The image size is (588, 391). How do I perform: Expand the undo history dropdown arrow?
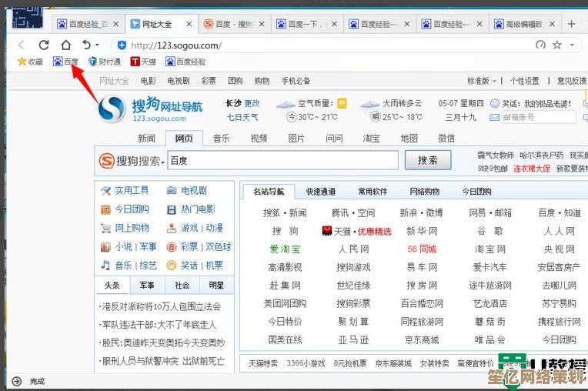point(97,45)
